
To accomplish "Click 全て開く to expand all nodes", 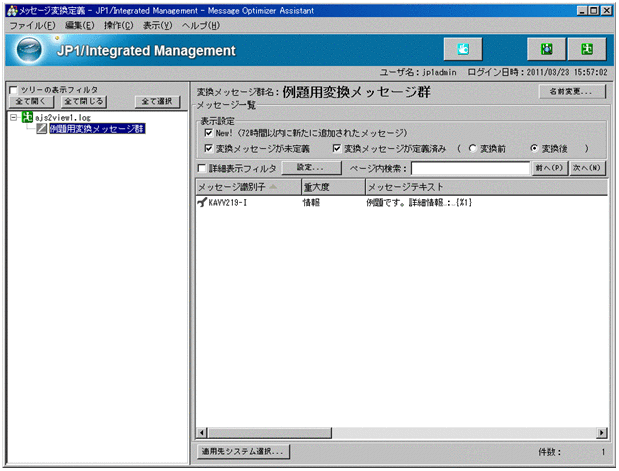I will pos(30,101).
